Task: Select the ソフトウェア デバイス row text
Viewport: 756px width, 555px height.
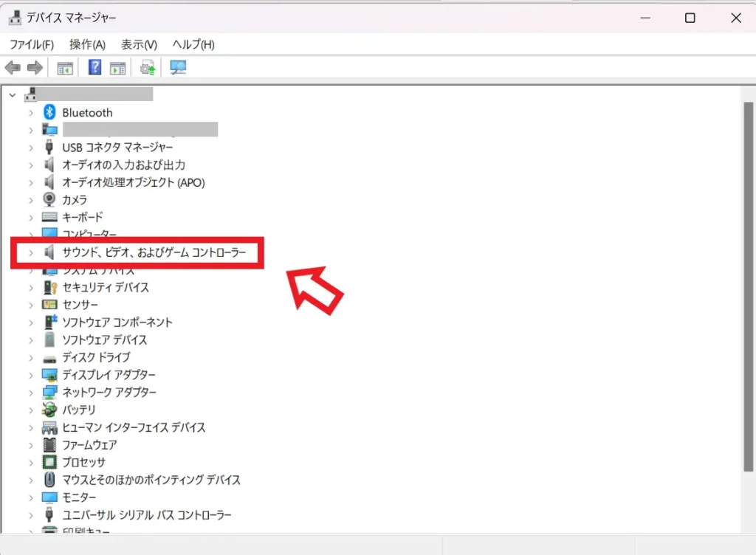Action: [x=105, y=339]
